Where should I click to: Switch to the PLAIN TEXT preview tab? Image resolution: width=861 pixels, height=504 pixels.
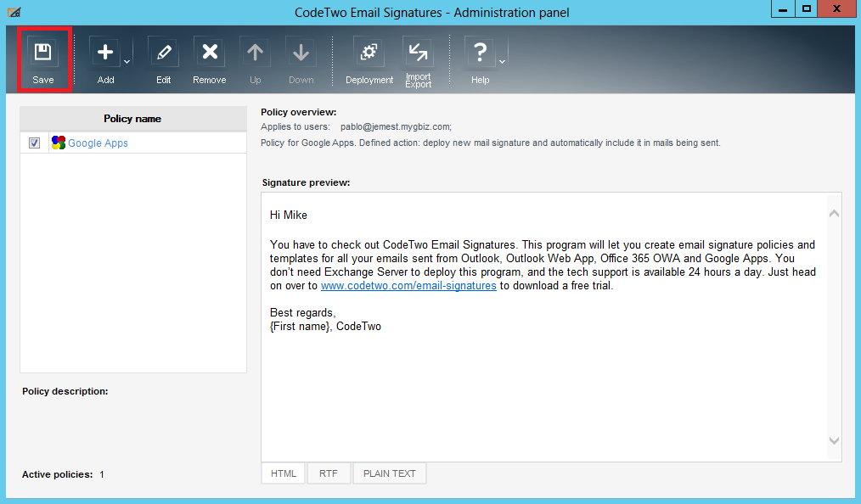pyautogui.click(x=389, y=473)
